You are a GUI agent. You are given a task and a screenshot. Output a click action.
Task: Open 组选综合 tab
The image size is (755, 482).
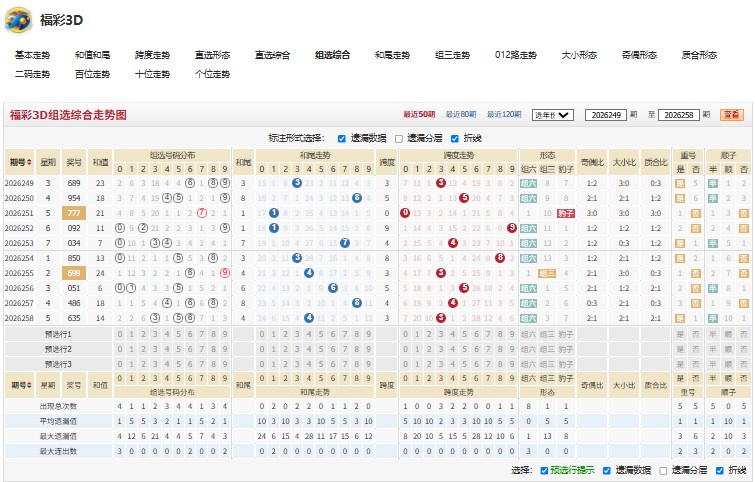pyautogui.click(x=332, y=55)
